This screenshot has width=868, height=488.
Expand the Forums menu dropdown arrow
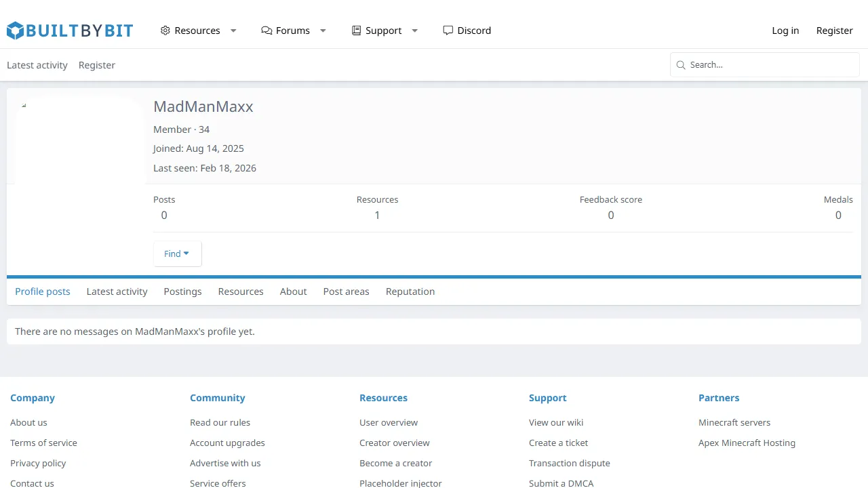(323, 30)
